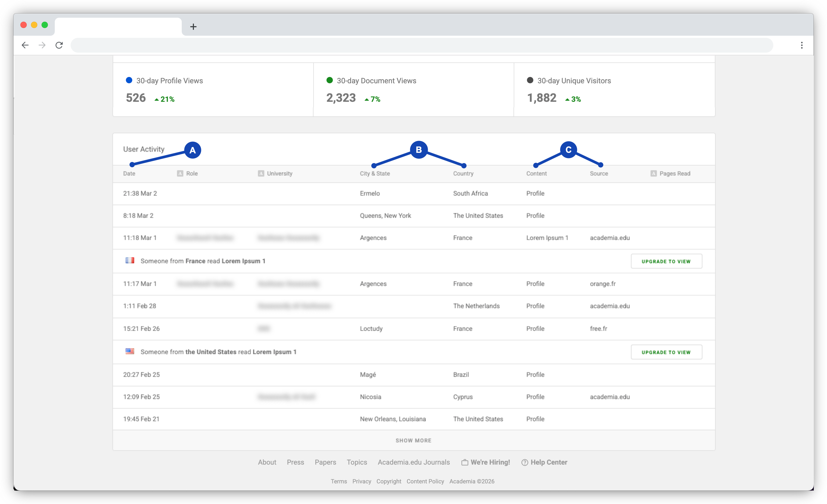
Task: Click the 1,882 unique visitors value
Action: pyautogui.click(x=542, y=98)
